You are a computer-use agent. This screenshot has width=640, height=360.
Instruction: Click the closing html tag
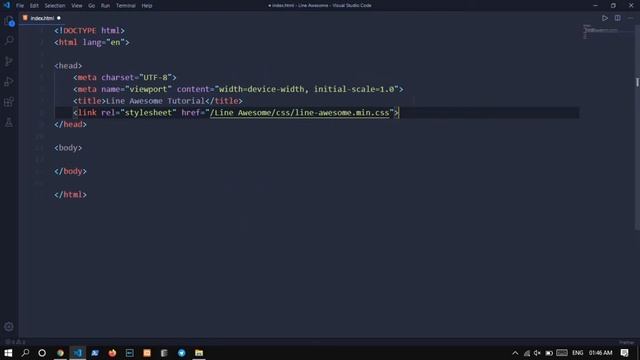[71, 195]
